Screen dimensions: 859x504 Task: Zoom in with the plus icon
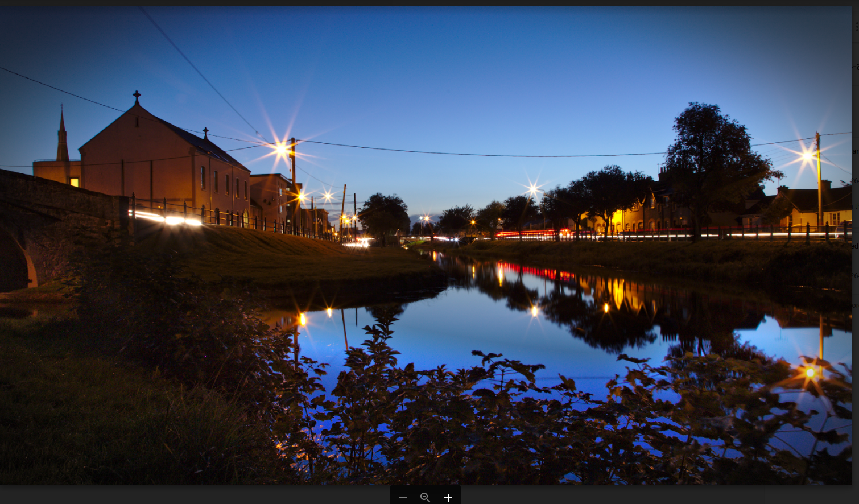(x=448, y=498)
